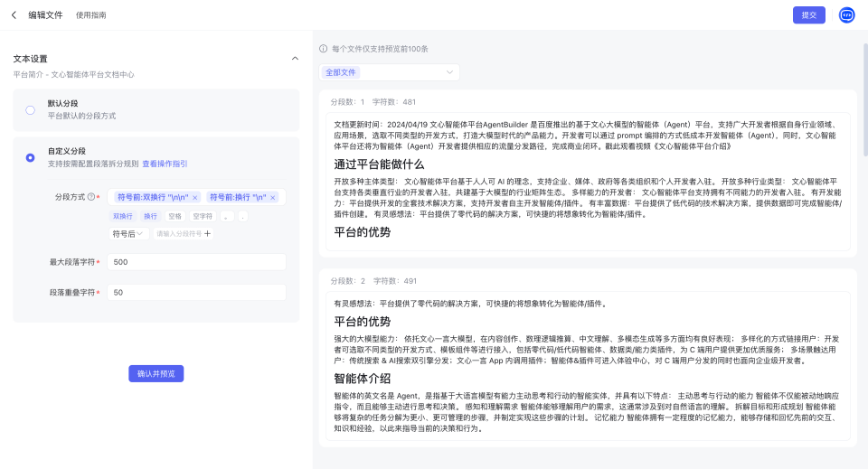This screenshot has width=868, height=469.
Task: Add custom separator with plus icon
Action: [x=208, y=234]
